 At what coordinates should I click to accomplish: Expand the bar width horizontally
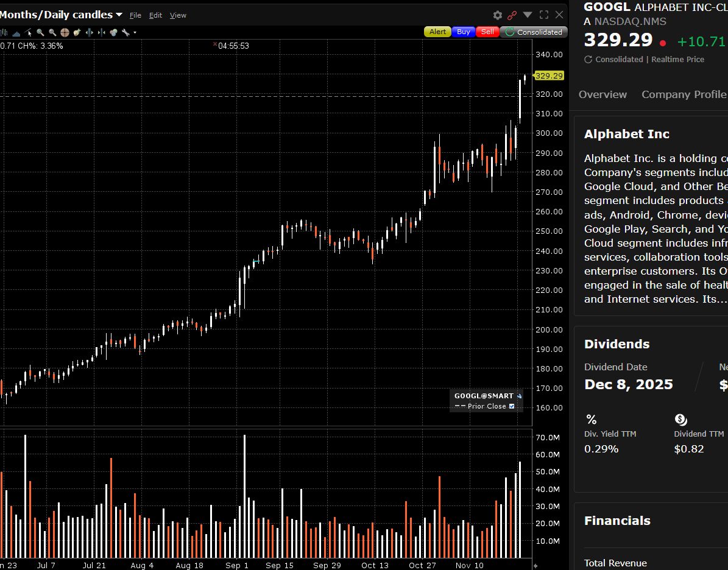(89, 32)
